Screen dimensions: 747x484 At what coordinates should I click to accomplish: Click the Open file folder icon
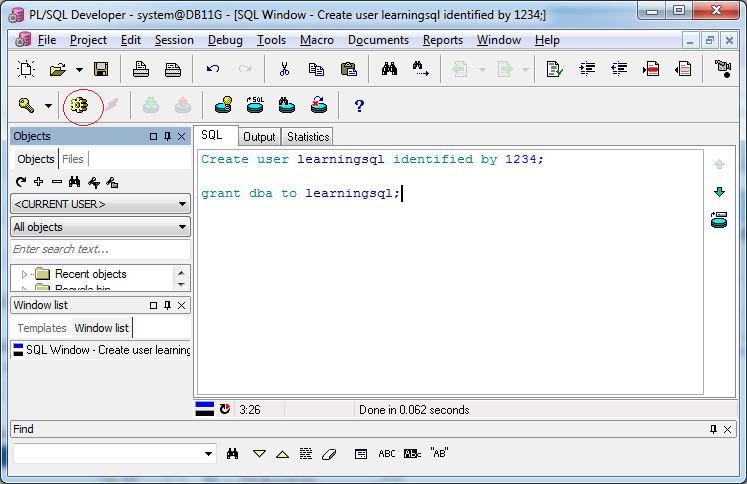pos(58,70)
